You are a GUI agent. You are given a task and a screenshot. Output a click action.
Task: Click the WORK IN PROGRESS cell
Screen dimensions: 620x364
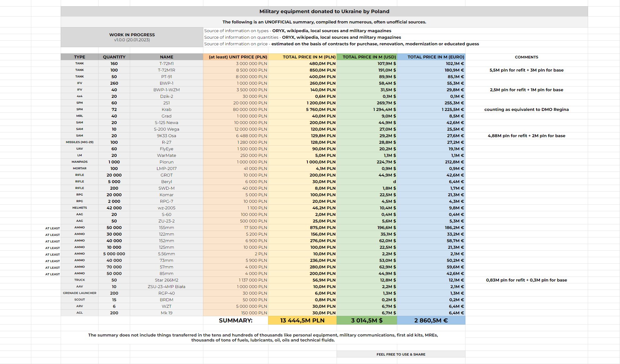point(132,37)
